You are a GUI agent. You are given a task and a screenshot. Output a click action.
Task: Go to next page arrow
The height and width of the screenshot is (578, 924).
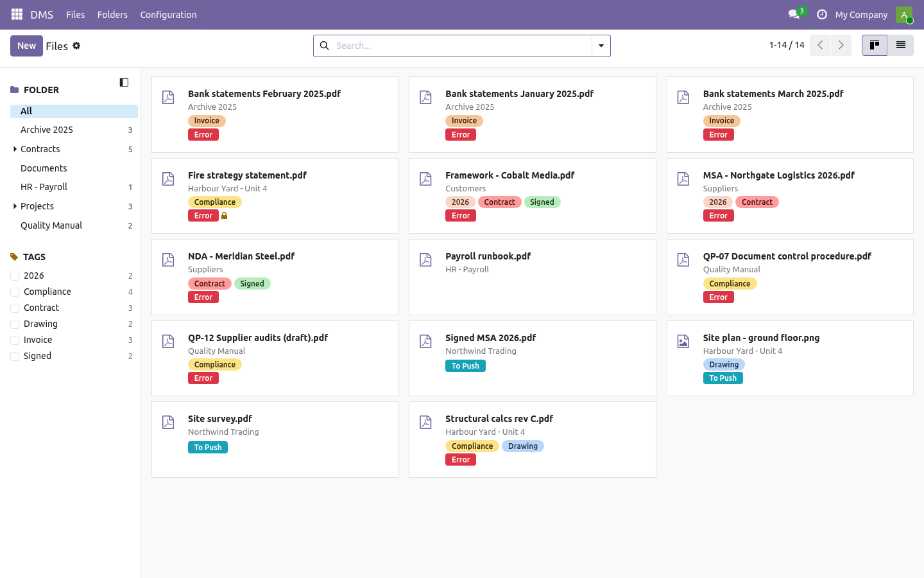841,45
